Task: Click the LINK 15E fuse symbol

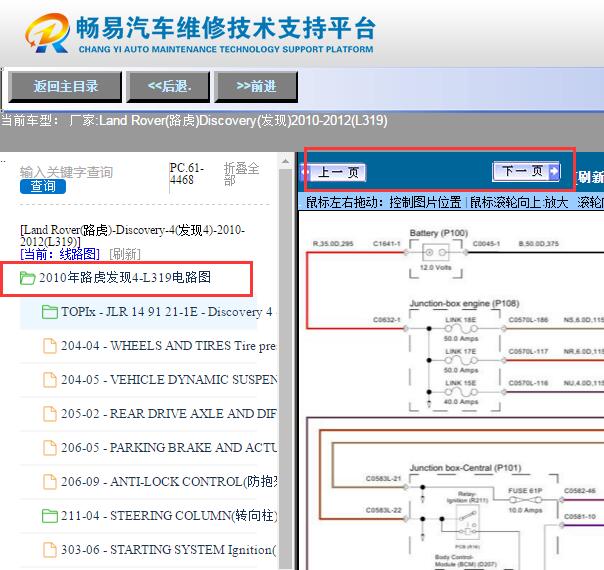Action: point(461,392)
